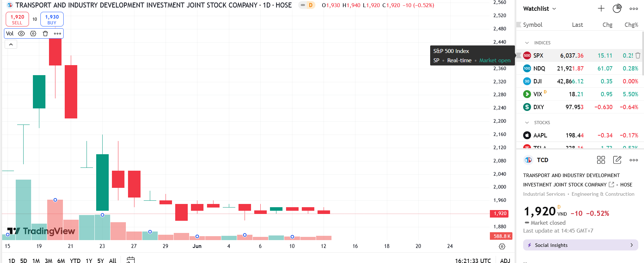Select the 1M time range

point(36,260)
